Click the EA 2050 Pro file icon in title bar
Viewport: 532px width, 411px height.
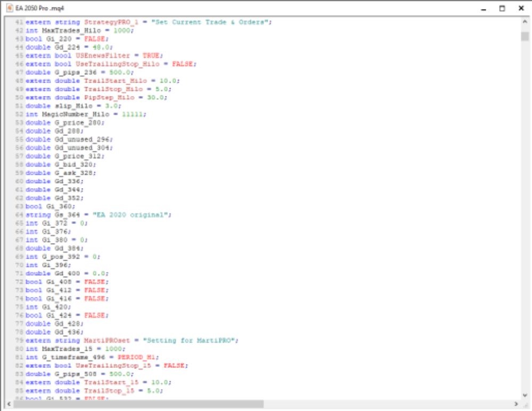(7, 9)
